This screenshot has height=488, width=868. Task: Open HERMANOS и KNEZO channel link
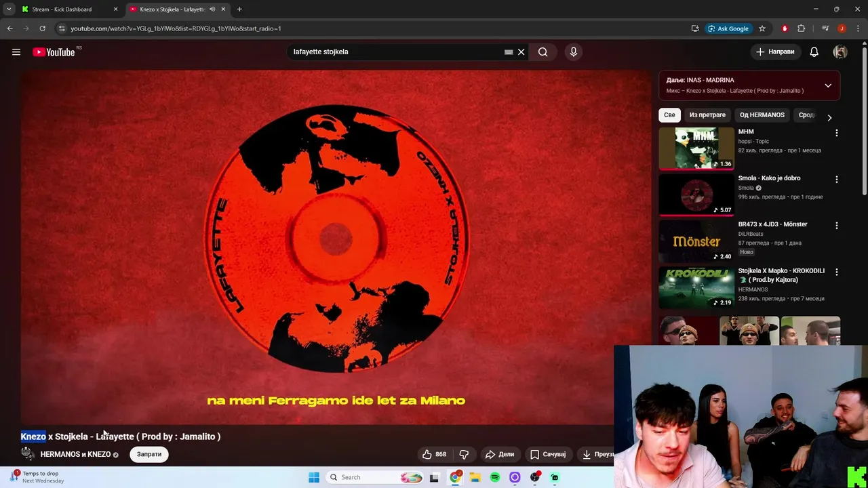(75, 454)
